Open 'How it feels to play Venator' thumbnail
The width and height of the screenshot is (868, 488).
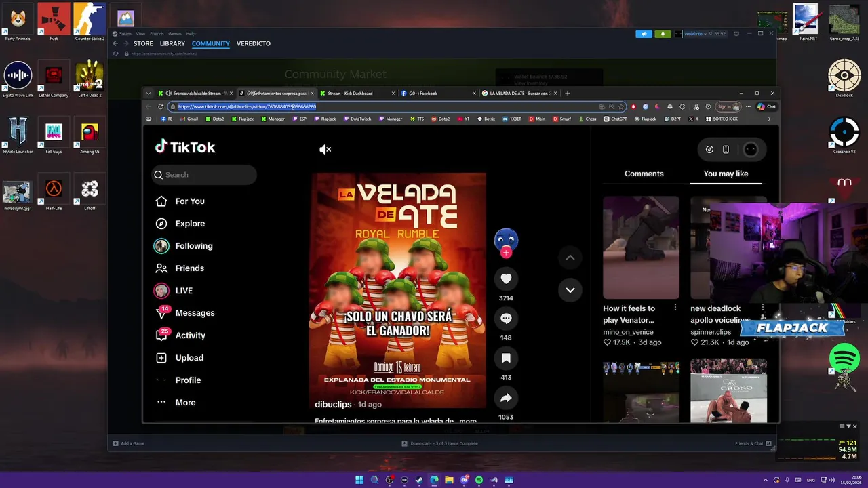pyautogui.click(x=641, y=247)
